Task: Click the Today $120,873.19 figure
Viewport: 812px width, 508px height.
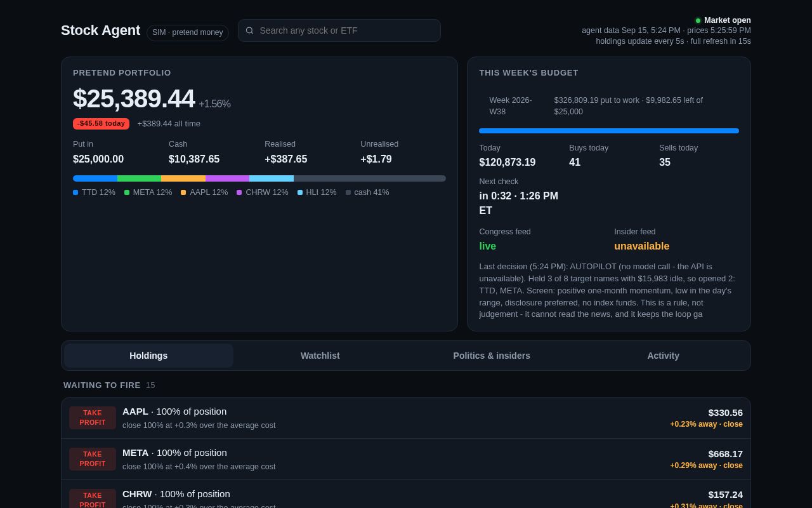Action: coord(507,163)
